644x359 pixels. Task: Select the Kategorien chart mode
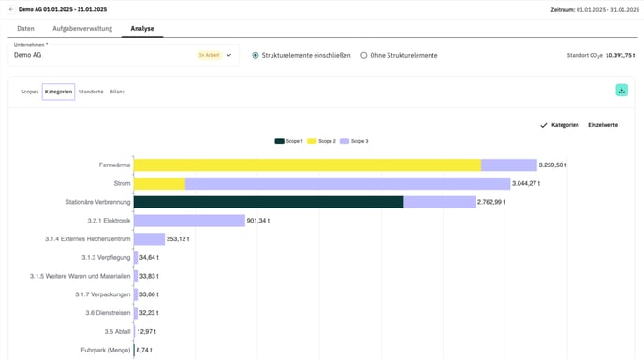pos(564,125)
